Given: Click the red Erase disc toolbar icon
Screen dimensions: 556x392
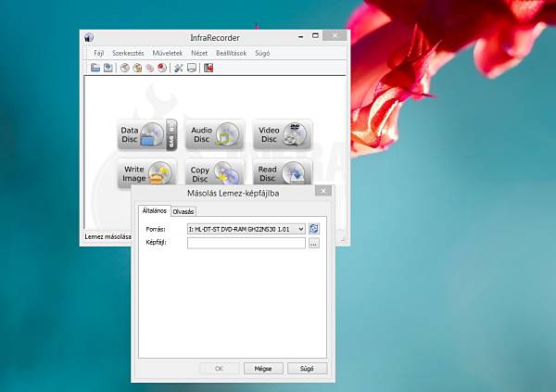Looking at the screenshot, I should [x=162, y=68].
